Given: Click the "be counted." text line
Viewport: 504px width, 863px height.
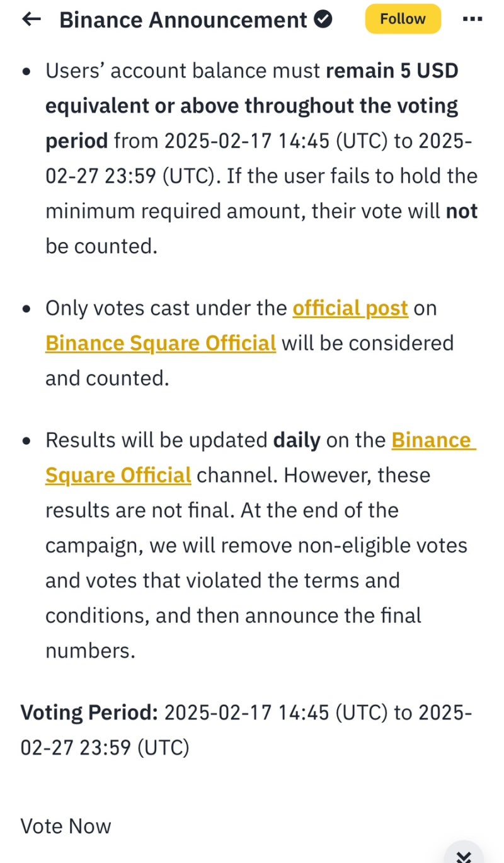Looking at the screenshot, I should pos(101,246).
